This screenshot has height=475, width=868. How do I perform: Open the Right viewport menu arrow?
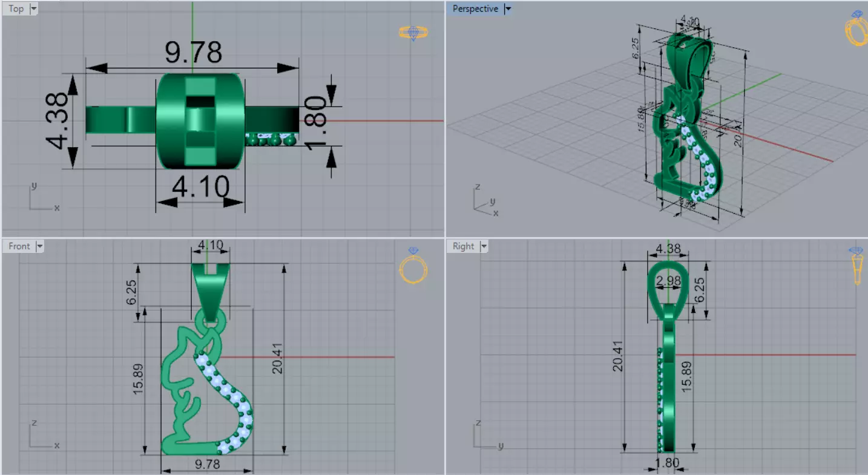pos(483,246)
